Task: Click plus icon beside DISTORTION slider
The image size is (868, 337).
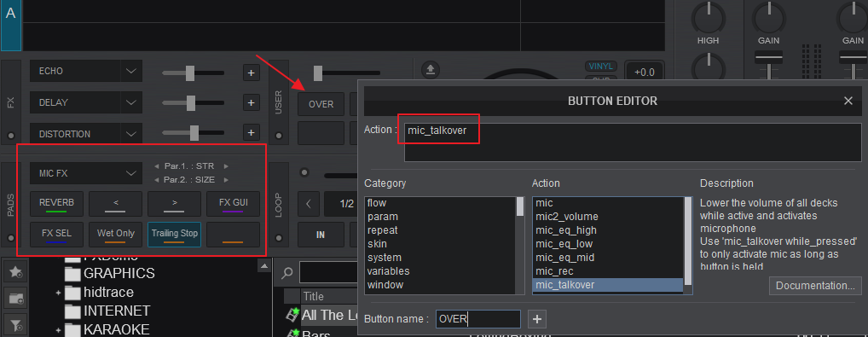Action: pos(251,133)
